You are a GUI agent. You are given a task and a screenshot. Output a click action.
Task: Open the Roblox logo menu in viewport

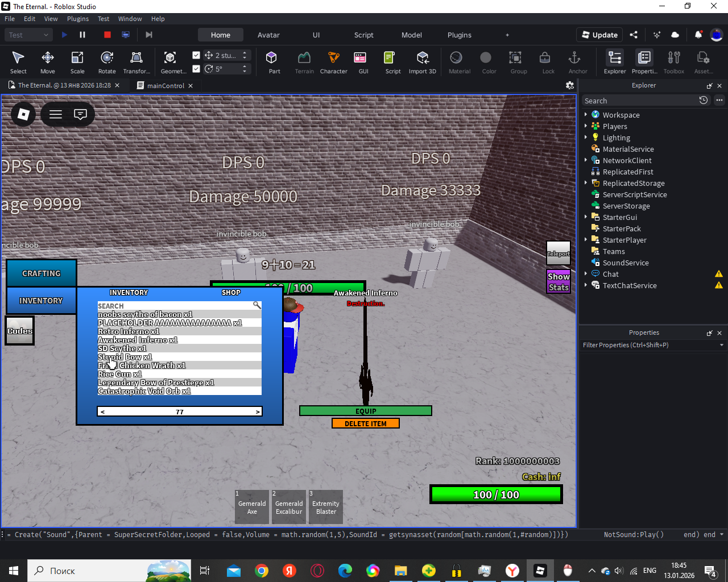(23, 114)
